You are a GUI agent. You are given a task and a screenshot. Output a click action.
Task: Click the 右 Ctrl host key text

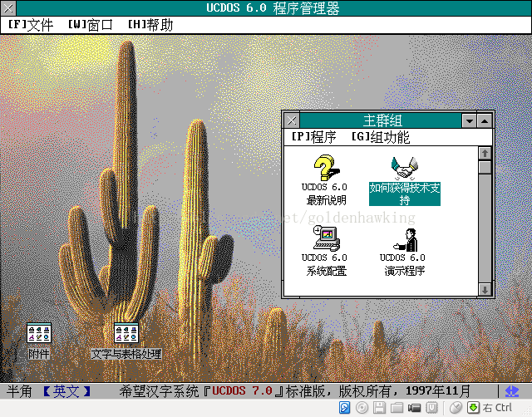497,408
